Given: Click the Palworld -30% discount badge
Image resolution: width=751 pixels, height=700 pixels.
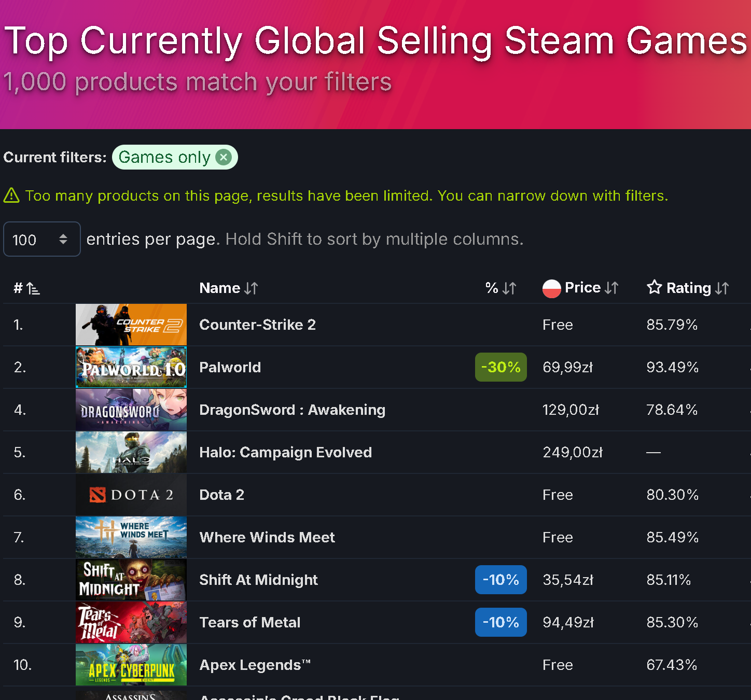Looking at the screenshot, I should [501, 367].
